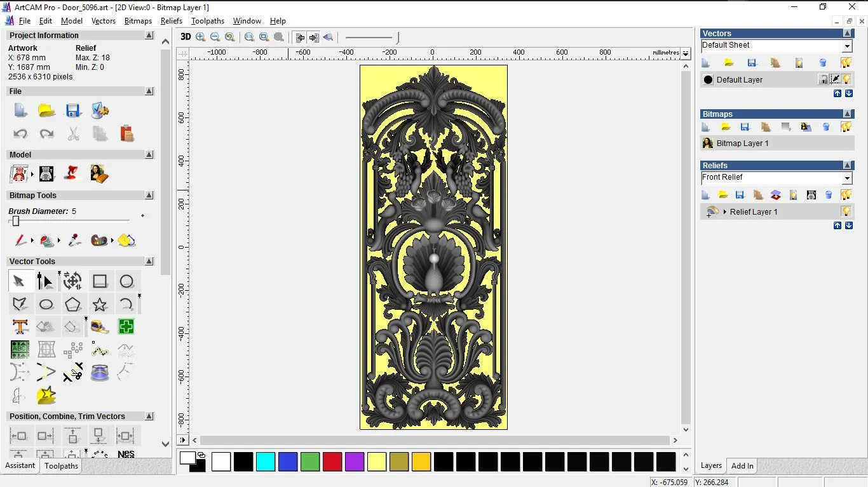Click the Save file icon
The height and width of the screenshot is (487, 868).
pyautogui.click(x=73, y=110)
